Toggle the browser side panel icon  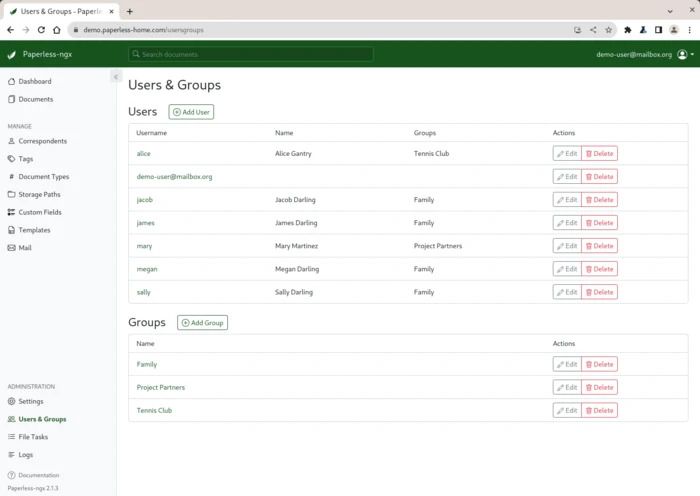click(658, 30)
